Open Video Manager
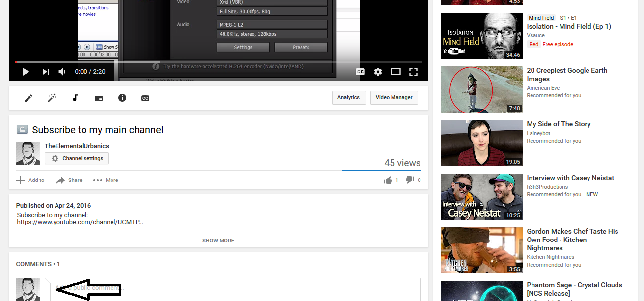 pos(394,97)
